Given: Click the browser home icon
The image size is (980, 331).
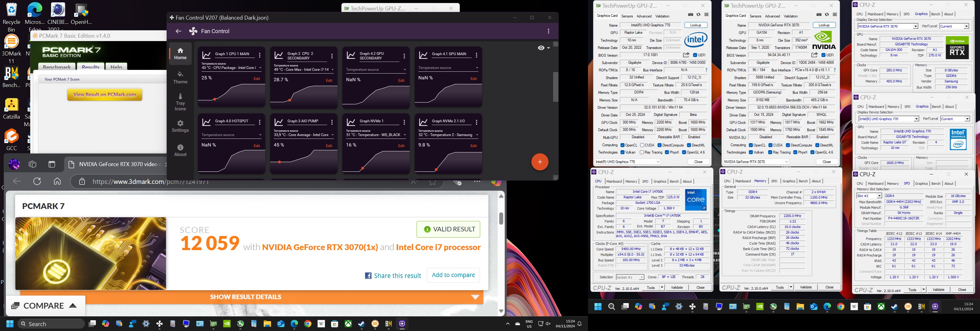Looking at the screenshot, I should pos(57,181).
